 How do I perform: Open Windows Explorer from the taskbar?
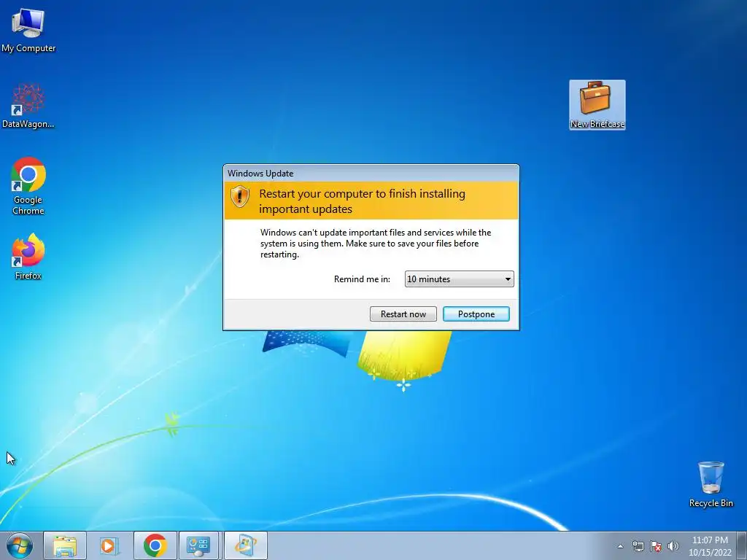(x=65, y=545)
